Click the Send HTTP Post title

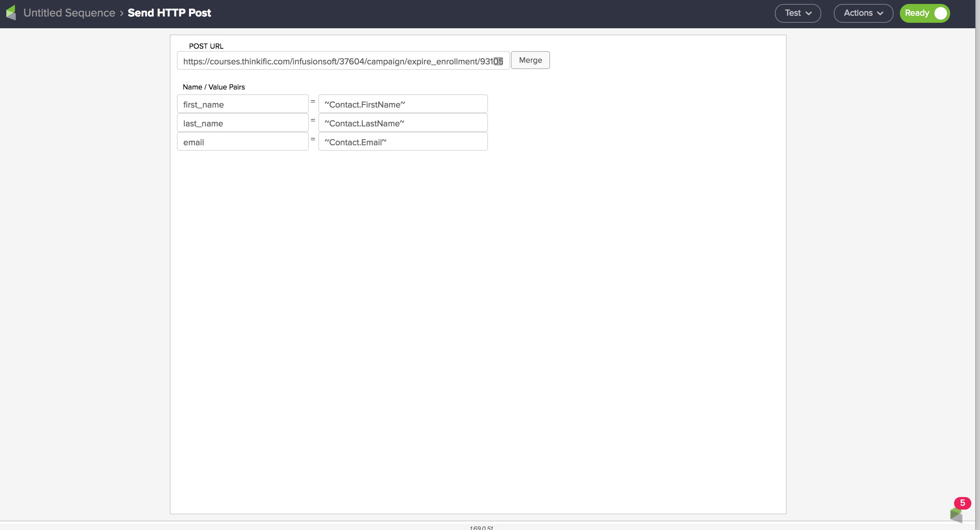(169, 13)
